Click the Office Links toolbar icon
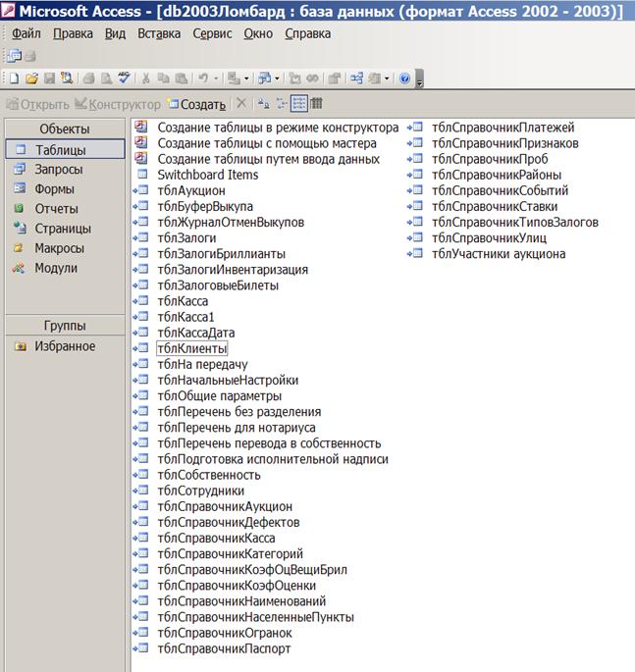The height and width of the screenshot is (672, 635). pos(234,78)
